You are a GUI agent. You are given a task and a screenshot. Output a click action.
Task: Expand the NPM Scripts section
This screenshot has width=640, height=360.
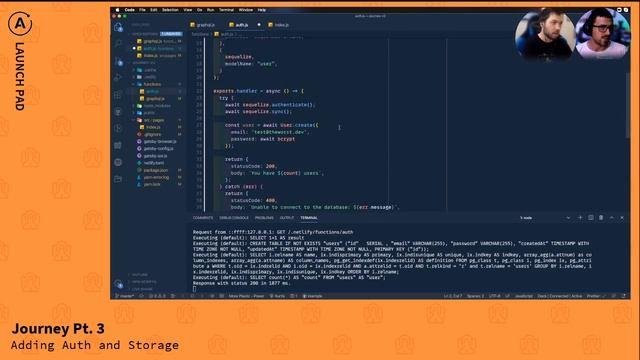coord(143,282)
